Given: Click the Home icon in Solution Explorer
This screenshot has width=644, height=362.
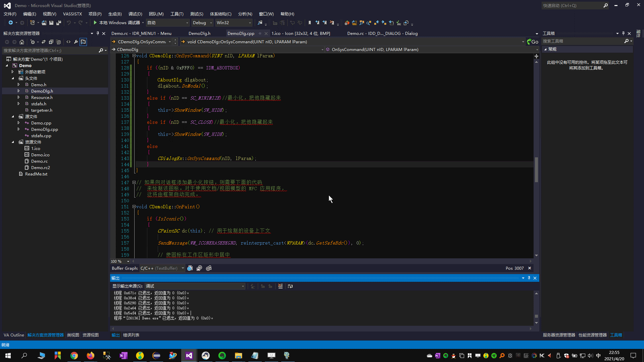Looking at the screenshot, I should (22, 42).
